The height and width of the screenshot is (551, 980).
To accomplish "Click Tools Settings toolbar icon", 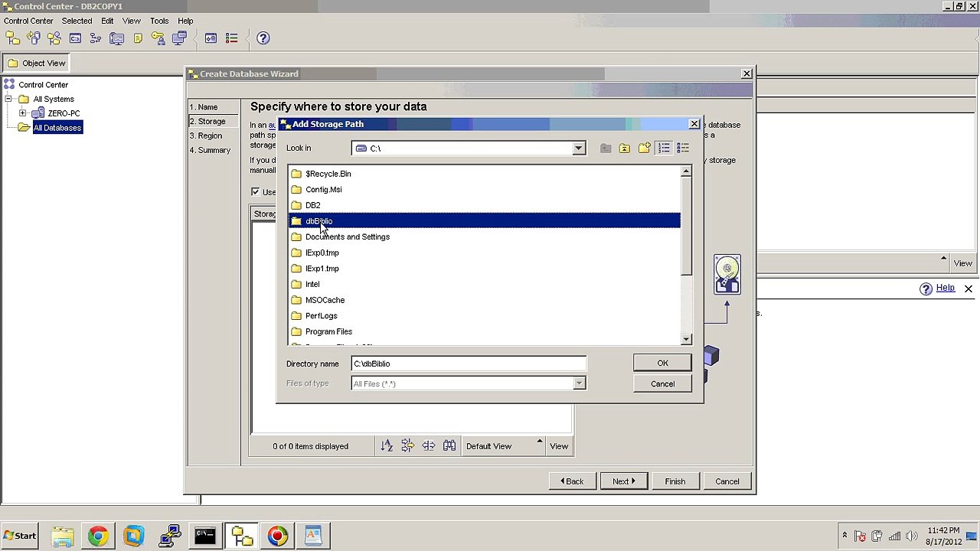I will click(x=211, y=38).
